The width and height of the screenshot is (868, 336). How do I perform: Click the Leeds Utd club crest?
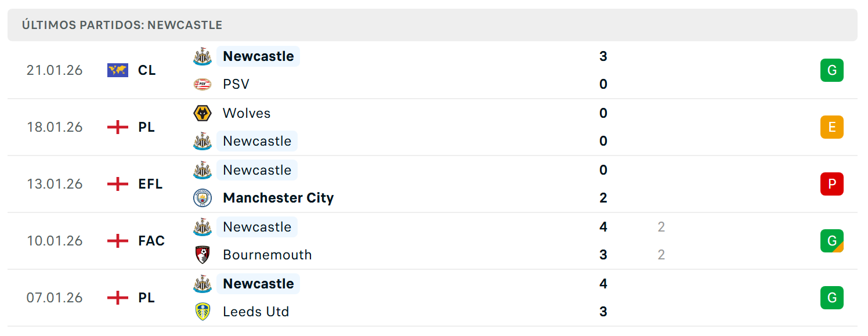[x=202, y=312]
